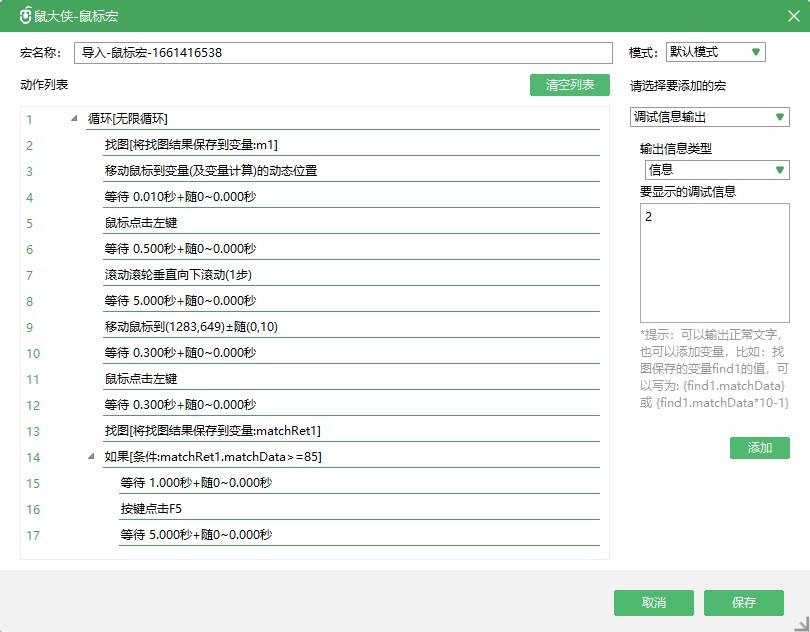
Task: Click the resize grip at window corner
Action: [x=801, y=623]
